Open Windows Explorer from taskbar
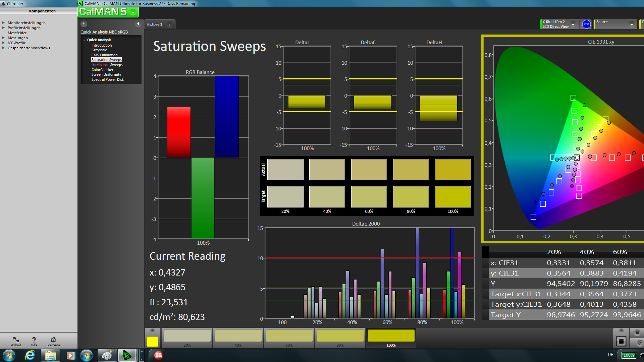 (x=50, y=355)
